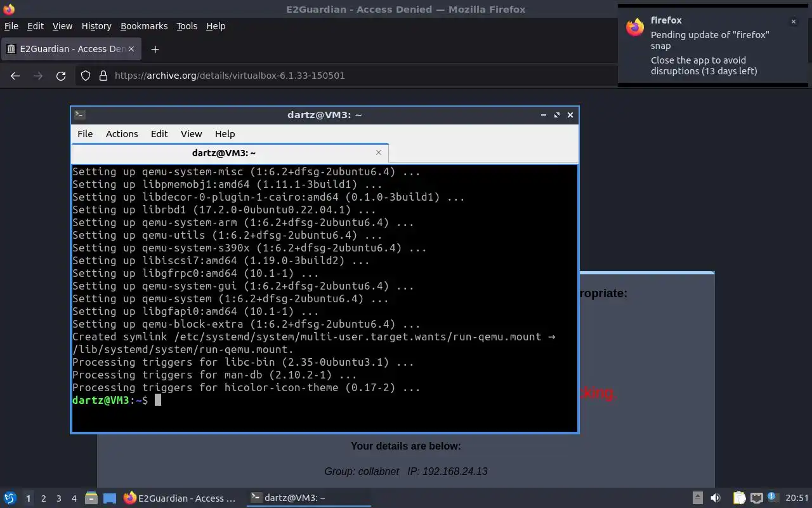
Task: Click the 'Group: collabnet IP: 192.168.24.13' text
Action: tap(406, 472)
